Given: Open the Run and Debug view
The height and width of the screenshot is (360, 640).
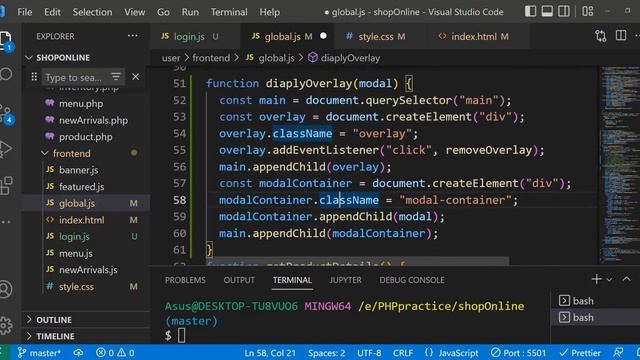Looking at the screenshot, I should coord(5,149).
